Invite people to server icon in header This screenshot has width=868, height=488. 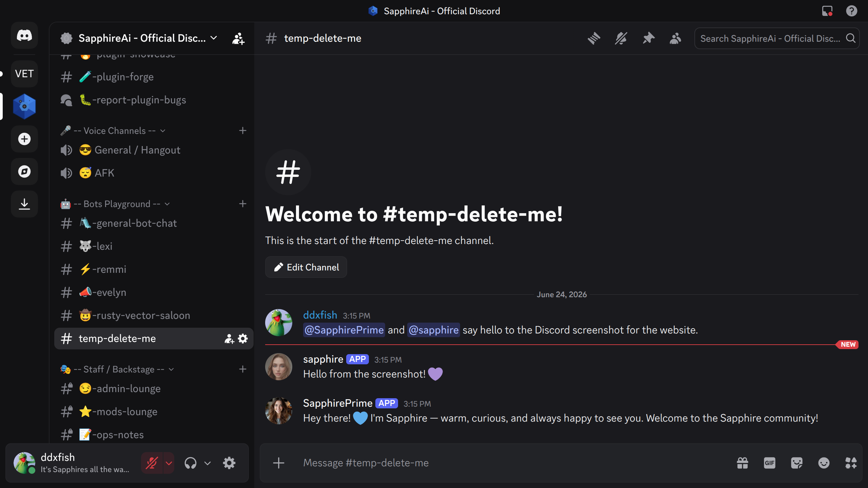click(238, 38)
